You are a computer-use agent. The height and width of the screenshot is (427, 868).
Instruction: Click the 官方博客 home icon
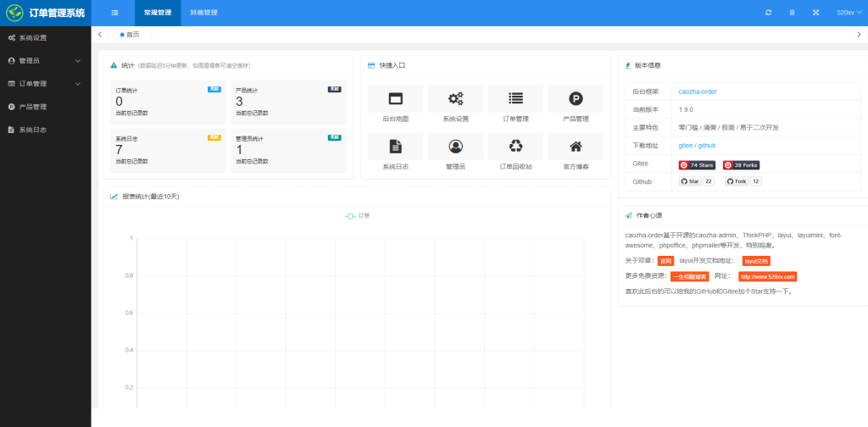(x=576, y=147)
